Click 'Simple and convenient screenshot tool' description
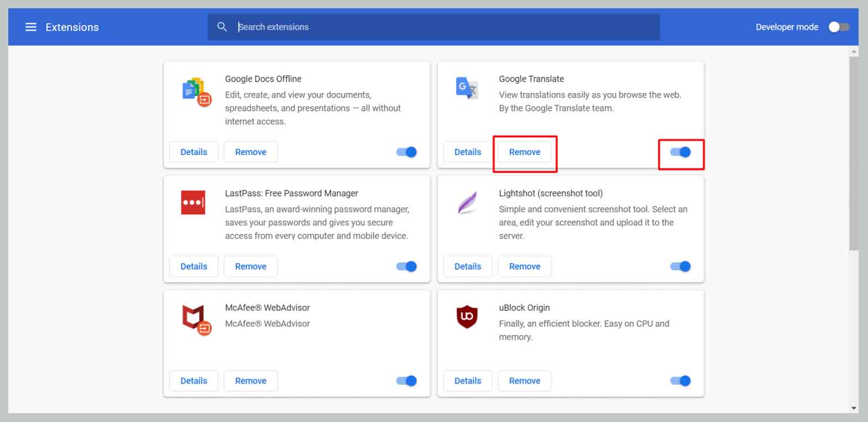The image size is (868, 422). [593, 223]
